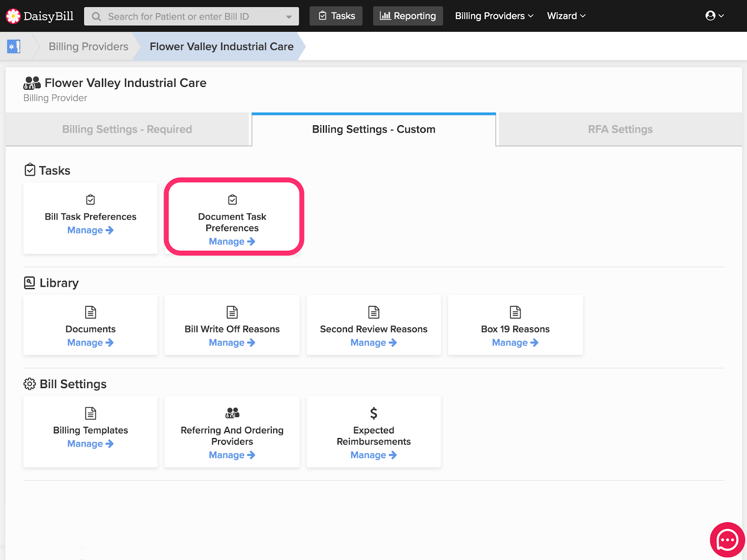Click the Bill Settings gear icon

point(29,384)
